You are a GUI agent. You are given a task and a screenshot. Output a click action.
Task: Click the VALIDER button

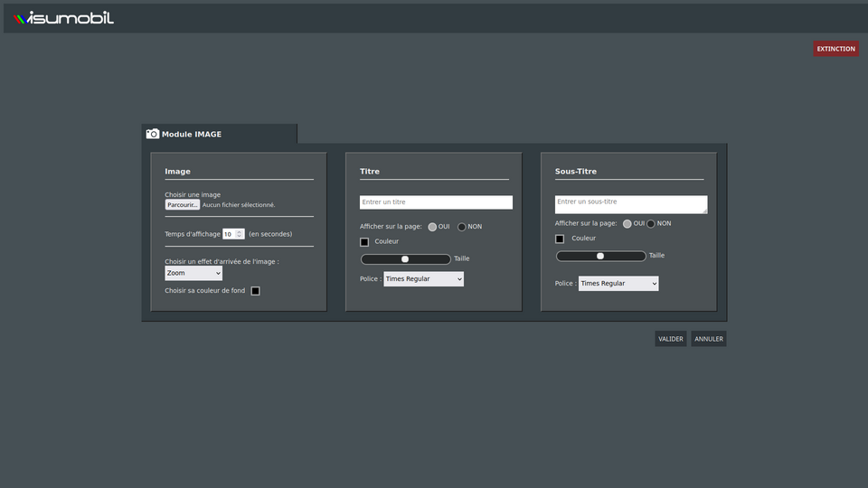(x=671, y=339)
